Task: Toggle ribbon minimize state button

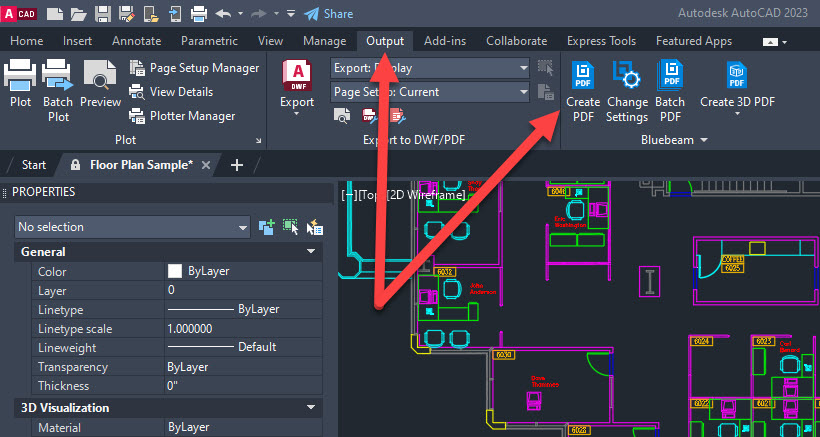Action: [770, 42]
